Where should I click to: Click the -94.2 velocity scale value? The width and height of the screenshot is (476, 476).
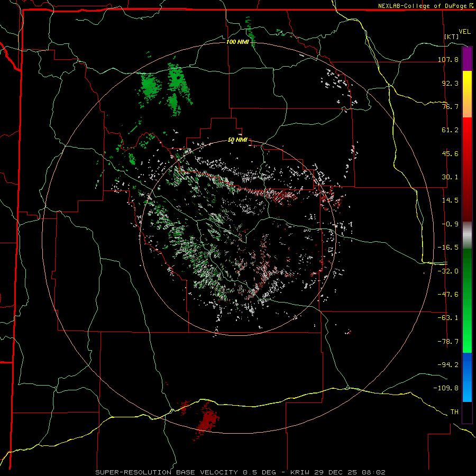pyautogui.click(x=448, y=365)
